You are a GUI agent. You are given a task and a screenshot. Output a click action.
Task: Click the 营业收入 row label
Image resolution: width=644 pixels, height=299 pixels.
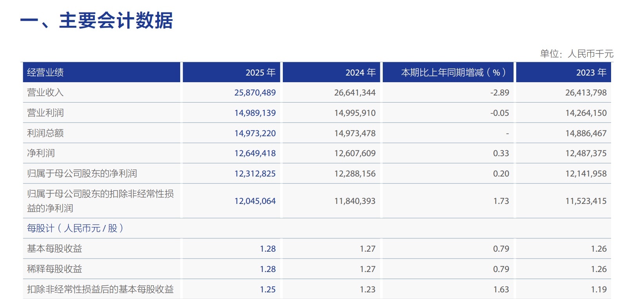45,93
